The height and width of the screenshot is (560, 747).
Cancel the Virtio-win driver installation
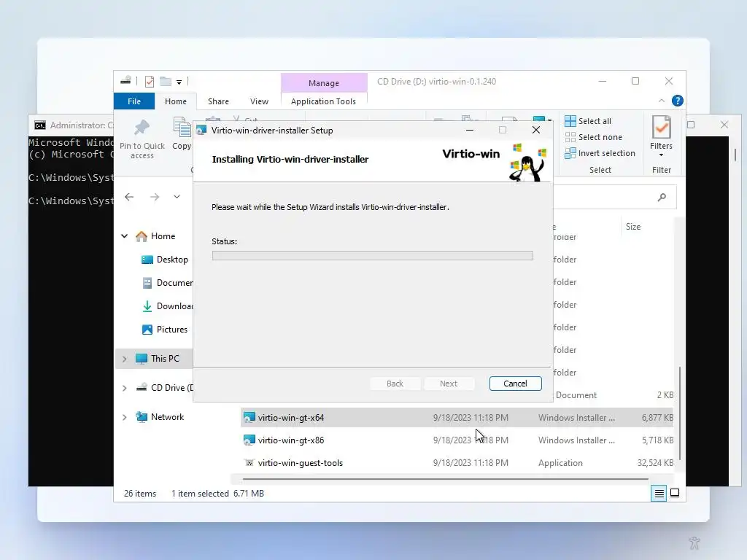[515, 384]
